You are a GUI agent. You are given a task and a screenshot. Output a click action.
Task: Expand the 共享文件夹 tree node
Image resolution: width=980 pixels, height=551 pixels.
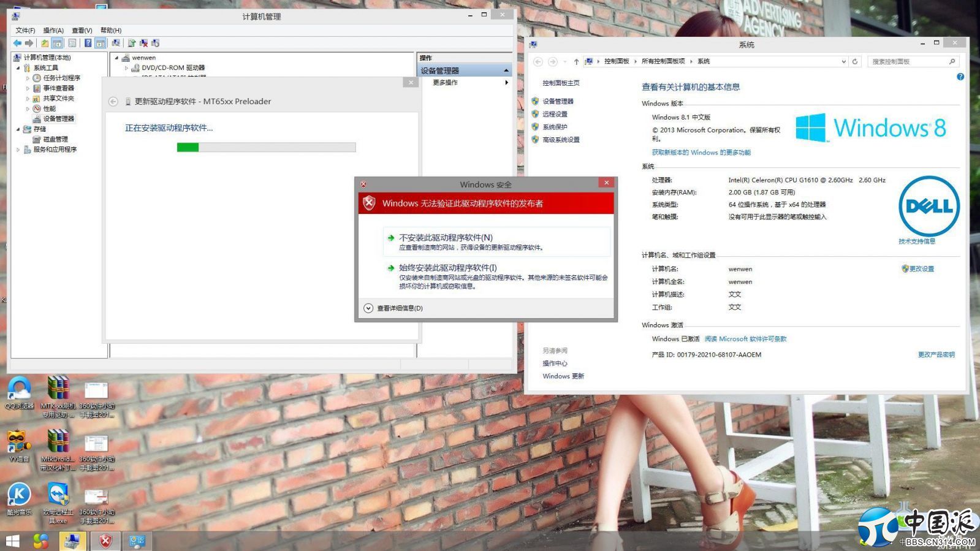(28, 99)
